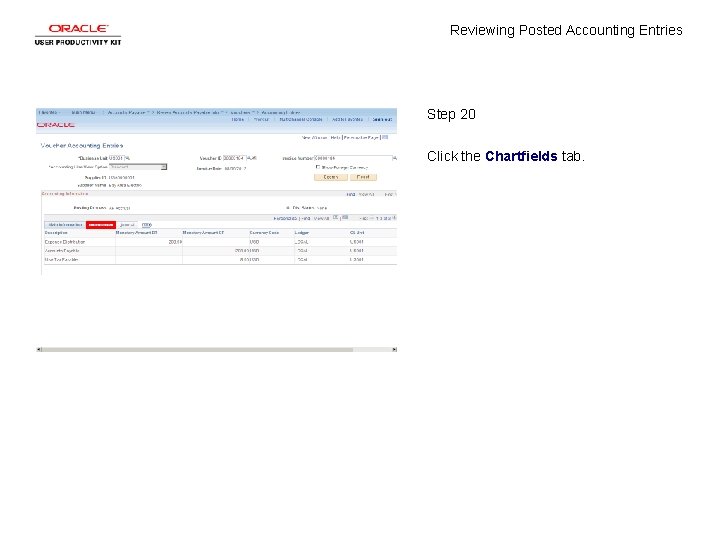Click the Voucher ID lookup icon
Viewport: 720px width, 540px height.
249,158
